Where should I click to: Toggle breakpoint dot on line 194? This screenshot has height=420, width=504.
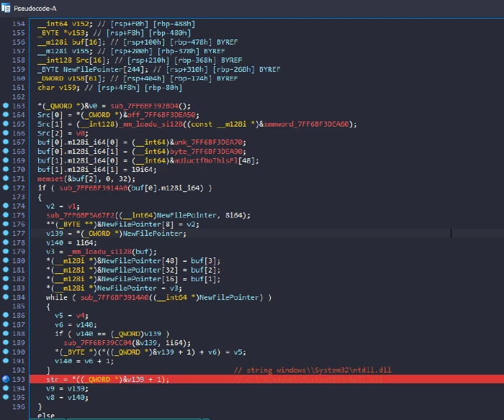click(x=6, y=388)
